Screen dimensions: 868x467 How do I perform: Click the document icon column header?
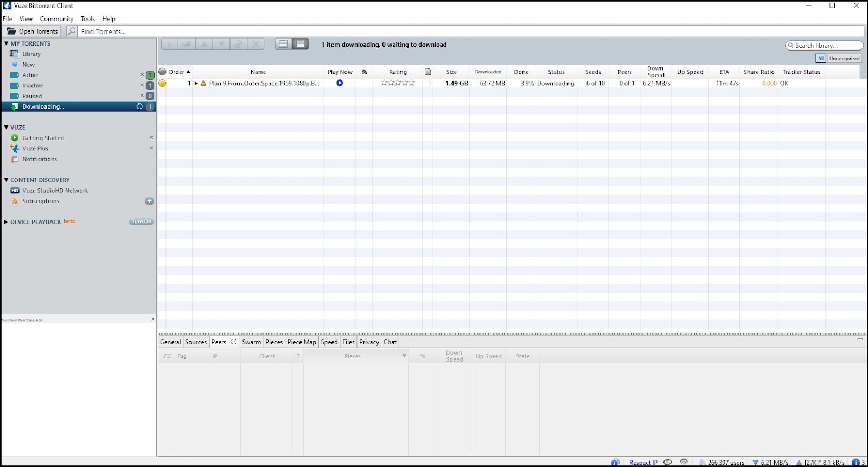pos(427,72)
